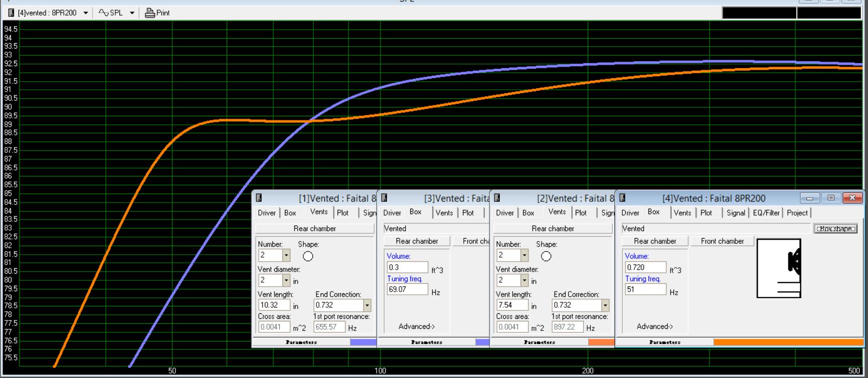Switch to Box tab in window [2]Vented
868x378 pixels.
point(528,213)
